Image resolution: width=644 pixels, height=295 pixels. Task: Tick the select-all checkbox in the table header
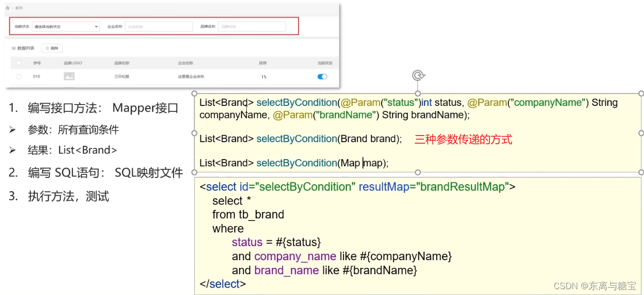point(19,63)
